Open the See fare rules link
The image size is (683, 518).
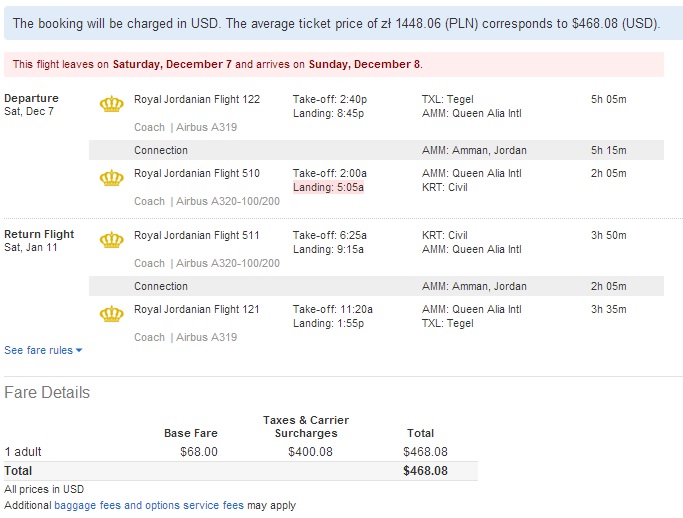[39, 350]
